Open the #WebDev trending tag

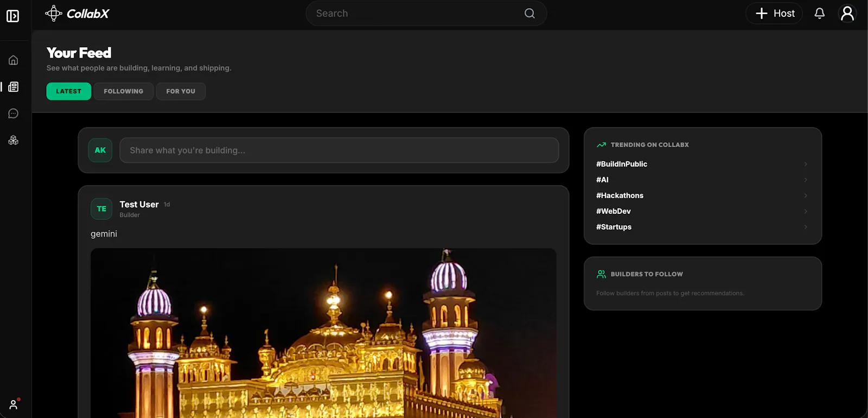tap(614, 211)
